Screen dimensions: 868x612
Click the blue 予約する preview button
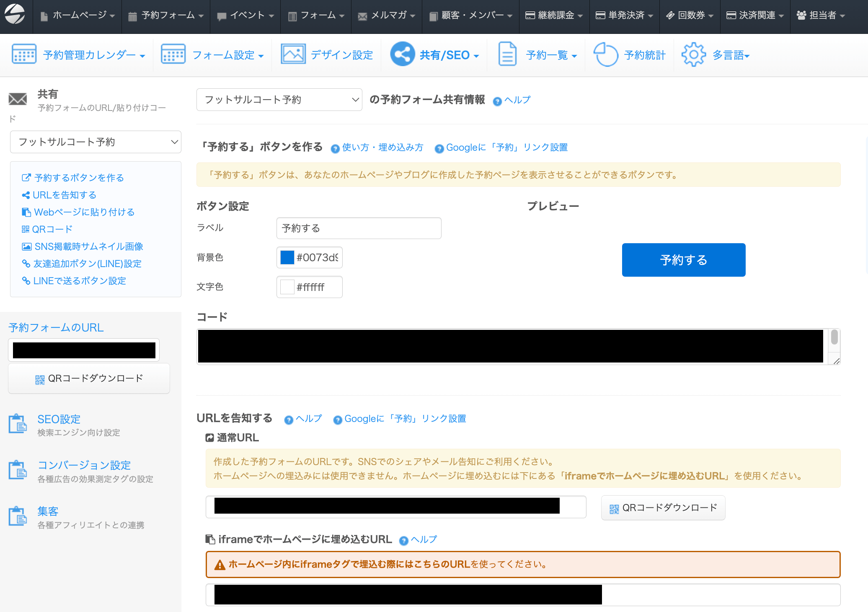[x=683, y=260]
